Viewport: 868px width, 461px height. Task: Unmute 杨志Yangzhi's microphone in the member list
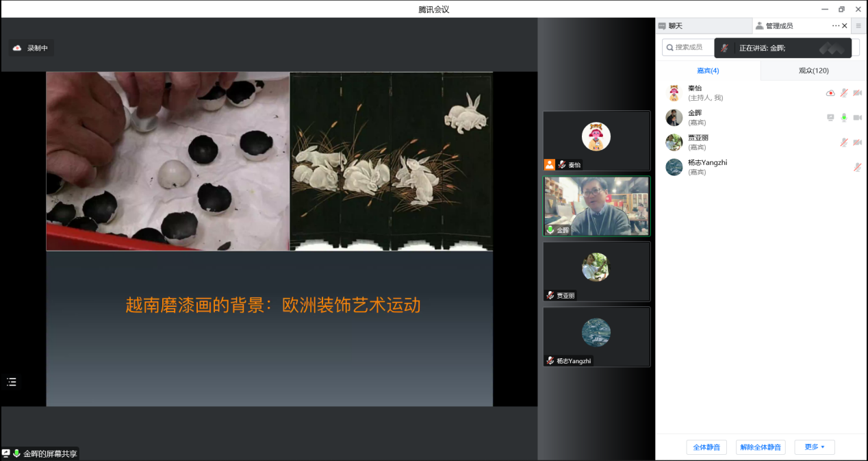pyautogui.click(x=857, y=167)
